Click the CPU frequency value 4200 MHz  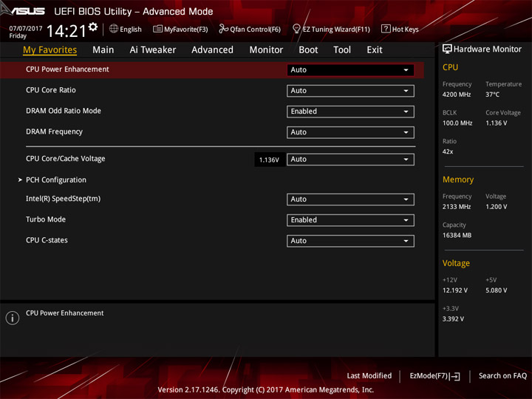[x=457, y=95]
